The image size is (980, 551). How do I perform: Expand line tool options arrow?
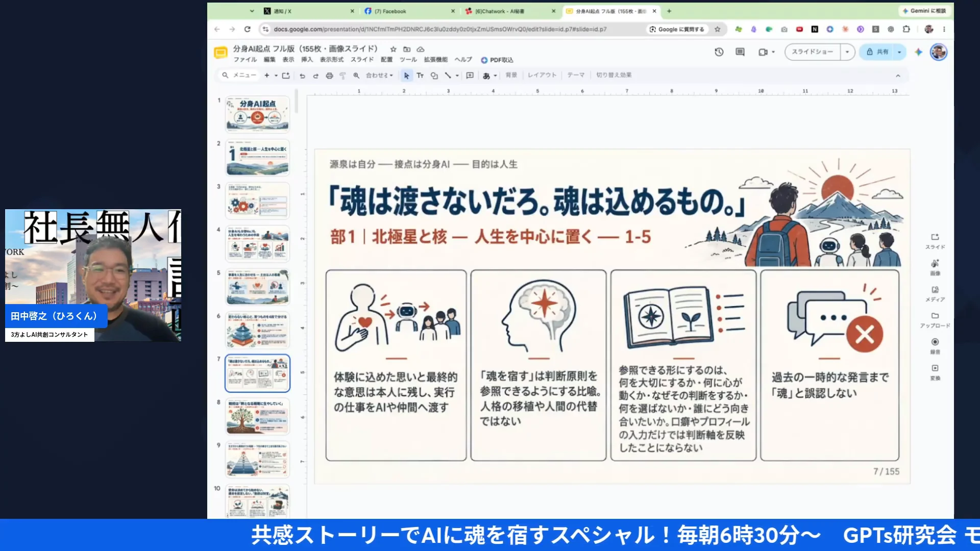pos(457,76)
